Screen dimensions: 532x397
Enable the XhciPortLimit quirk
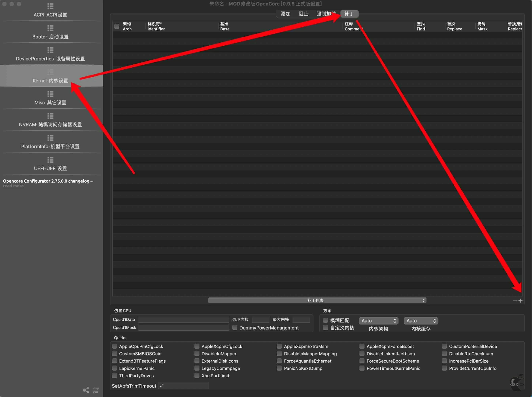tap(197, 375)
